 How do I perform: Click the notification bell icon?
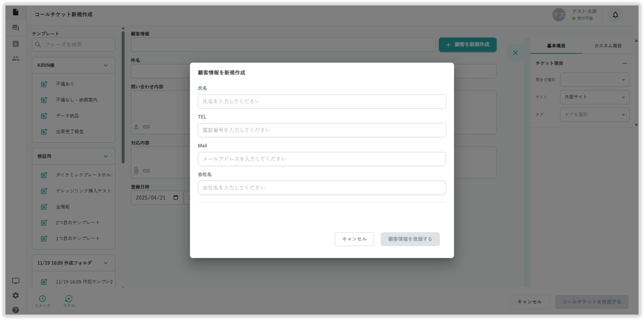click(615, 15)
